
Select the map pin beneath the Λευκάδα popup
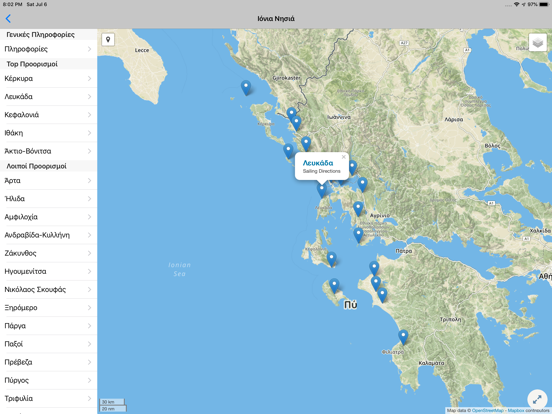pos(321,190)
